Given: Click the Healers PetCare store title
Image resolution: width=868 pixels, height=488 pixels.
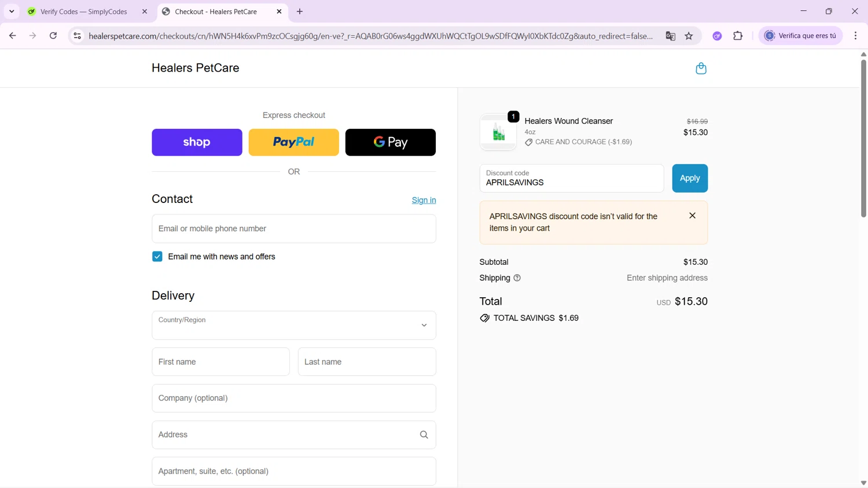Looking at the screenshot, I should pos(196,68).
